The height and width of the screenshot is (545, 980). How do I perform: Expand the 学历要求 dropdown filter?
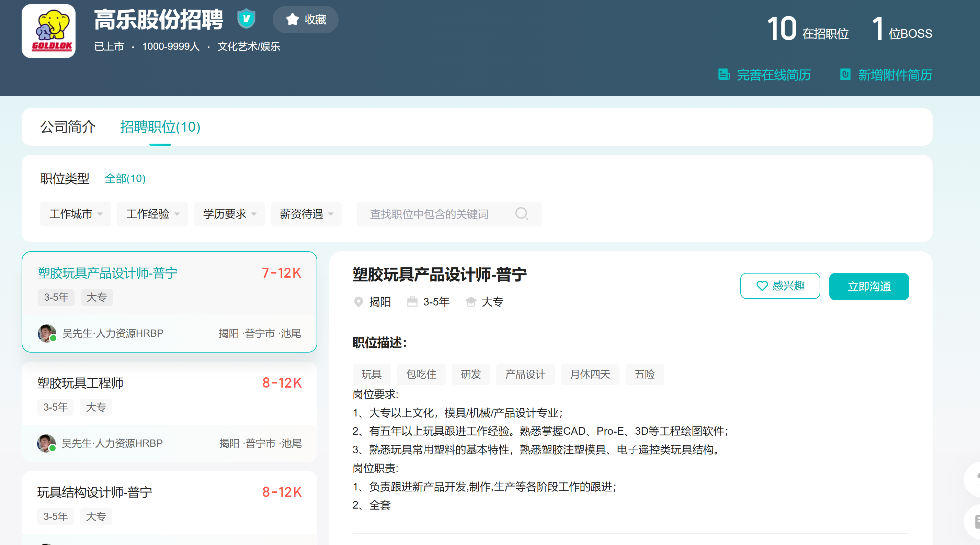tap(229, 214)
